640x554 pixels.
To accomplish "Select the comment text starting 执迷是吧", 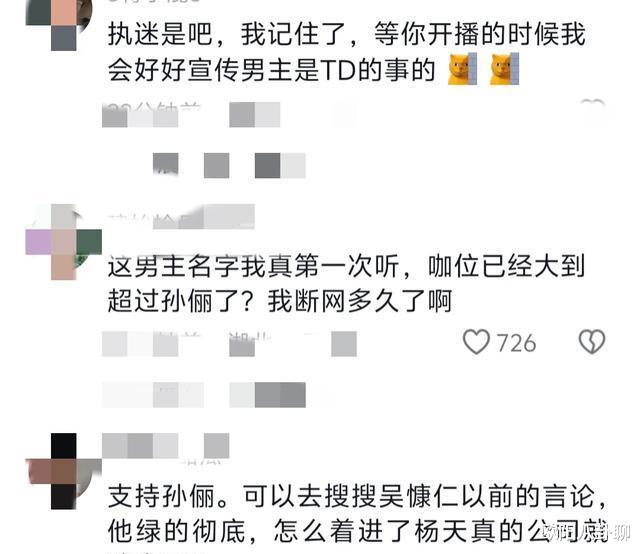I will [347, 52].
